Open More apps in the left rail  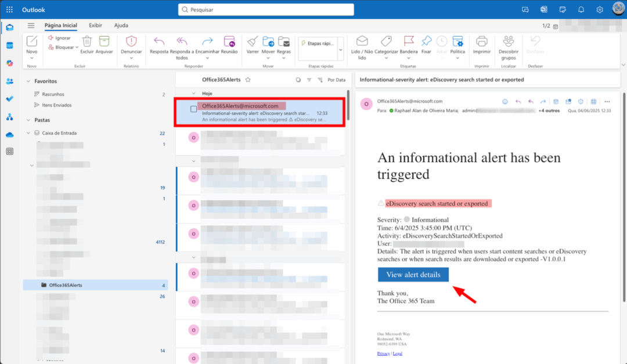point(10,151)
